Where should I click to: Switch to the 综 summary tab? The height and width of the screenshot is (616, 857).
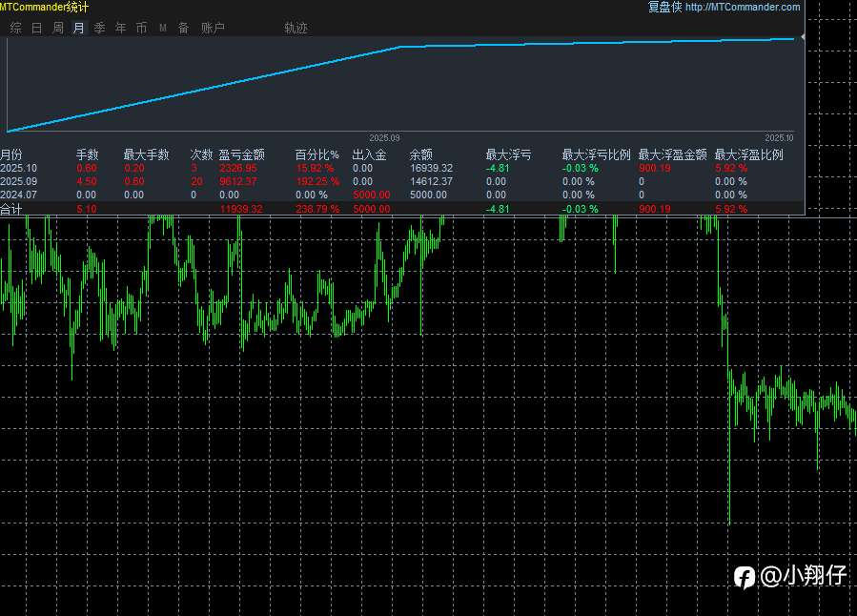(x=16, y=28)
